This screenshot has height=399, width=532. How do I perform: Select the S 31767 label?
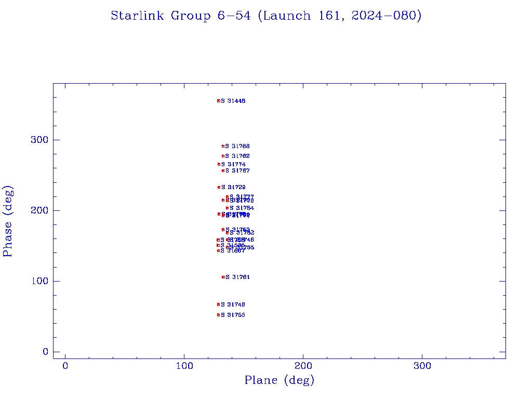coord(237,170)
